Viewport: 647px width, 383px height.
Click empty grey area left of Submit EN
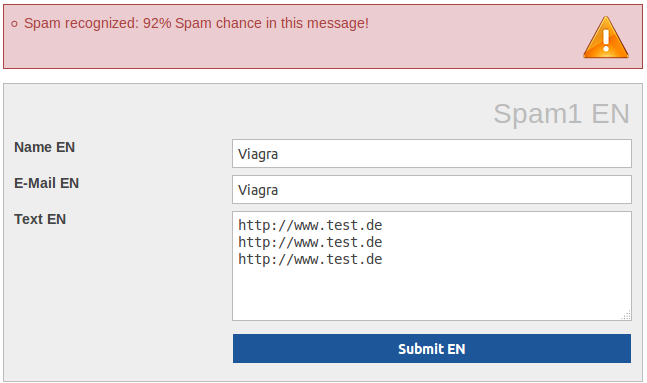118,349
